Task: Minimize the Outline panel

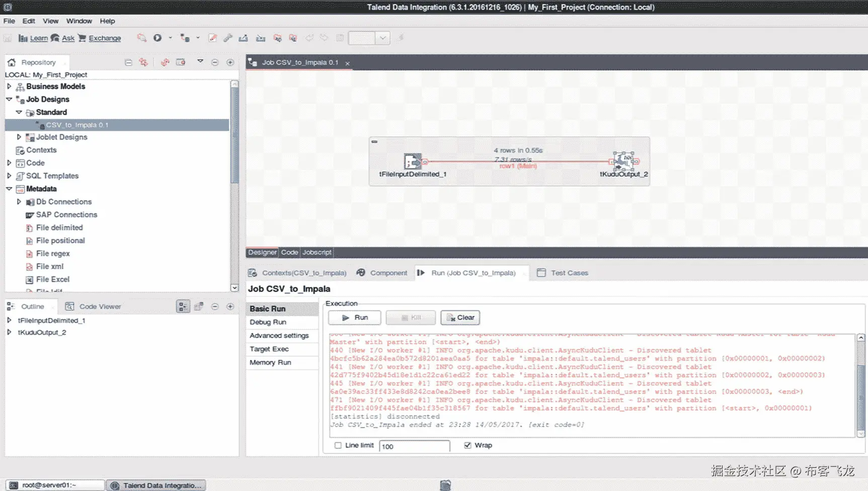Action: tap(215, 306)
